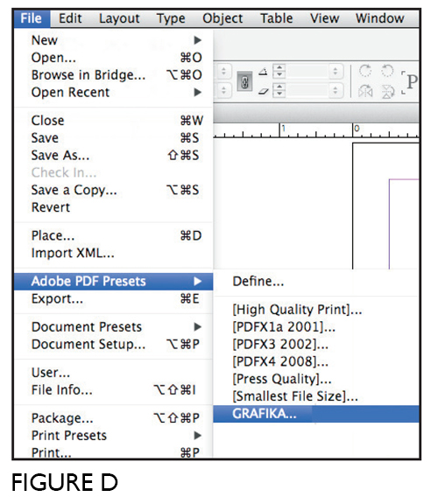Select User... menu item
This screenshot has width=438, height=504.
(x=114, y=373)
